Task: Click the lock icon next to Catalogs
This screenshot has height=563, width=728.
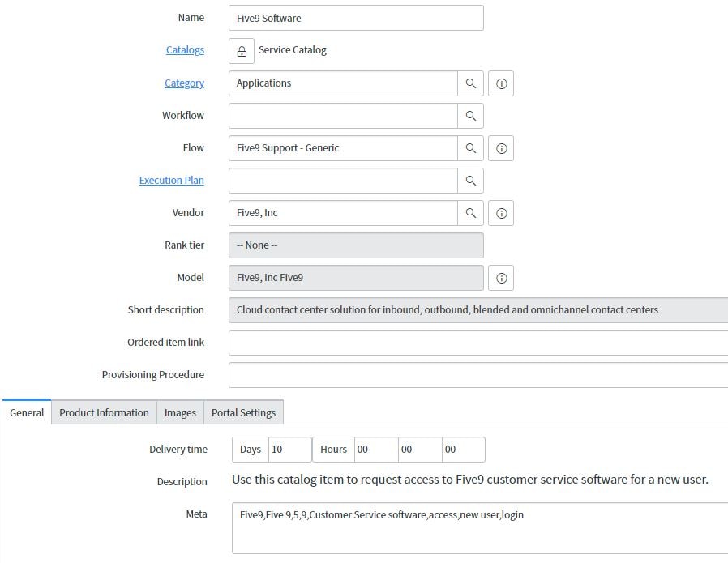Action: tap(240, 50)
